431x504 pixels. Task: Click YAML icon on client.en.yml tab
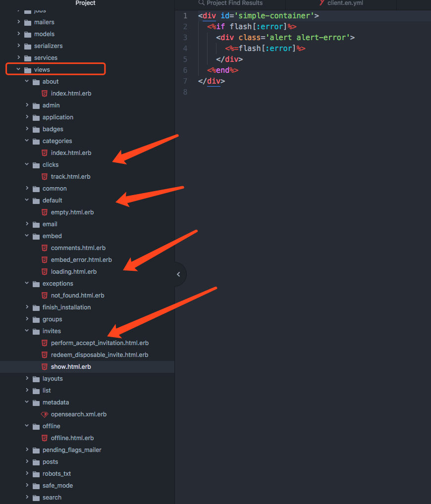(x=322, y=3)
